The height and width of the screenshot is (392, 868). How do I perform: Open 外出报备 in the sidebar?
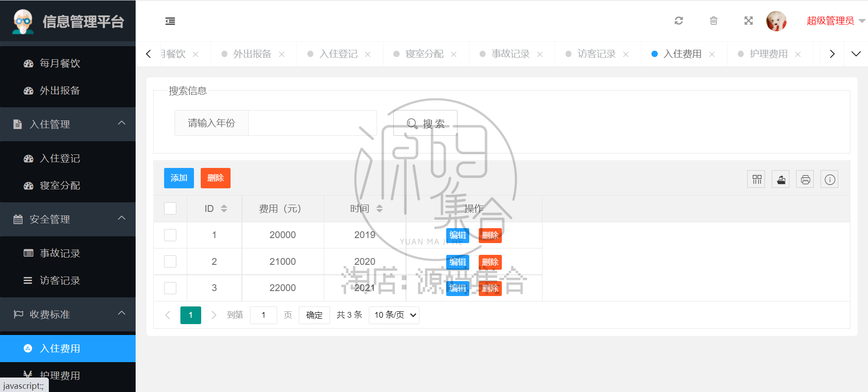(x=68, y=91)
